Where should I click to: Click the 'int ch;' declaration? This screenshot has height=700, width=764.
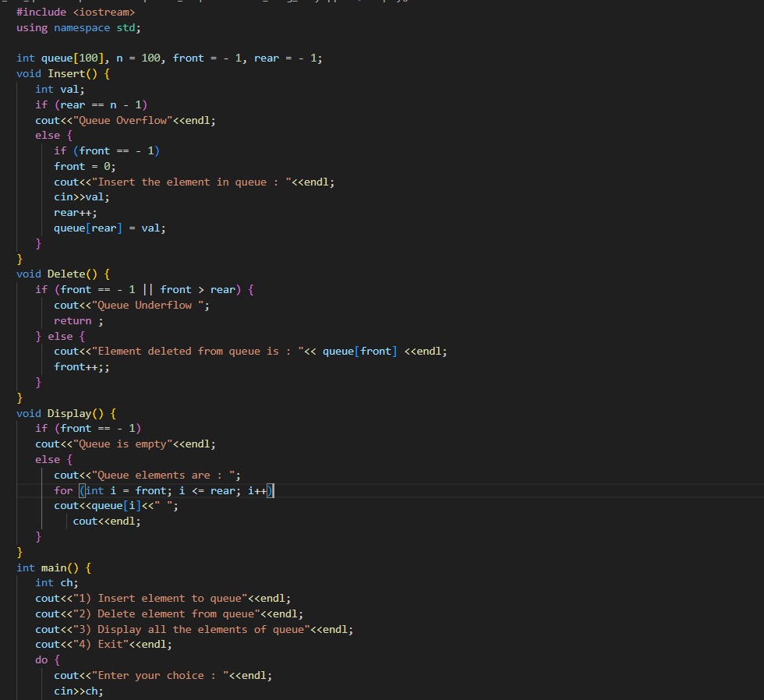56,582
